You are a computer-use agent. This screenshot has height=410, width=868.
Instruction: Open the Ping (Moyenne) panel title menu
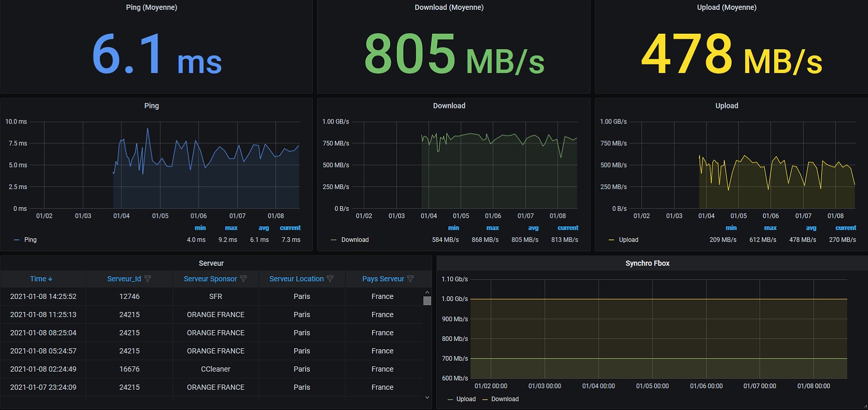pos(151,7)
